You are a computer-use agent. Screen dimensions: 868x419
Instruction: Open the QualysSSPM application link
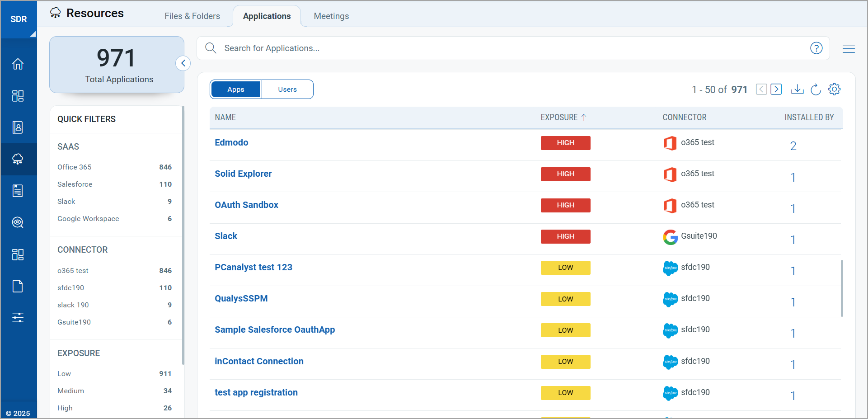coord(241,298)
